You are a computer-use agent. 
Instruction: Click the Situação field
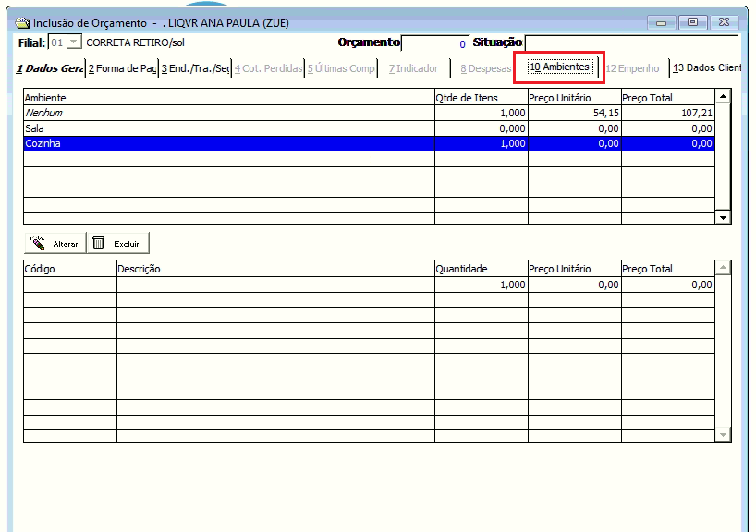[x=631, y=42]
